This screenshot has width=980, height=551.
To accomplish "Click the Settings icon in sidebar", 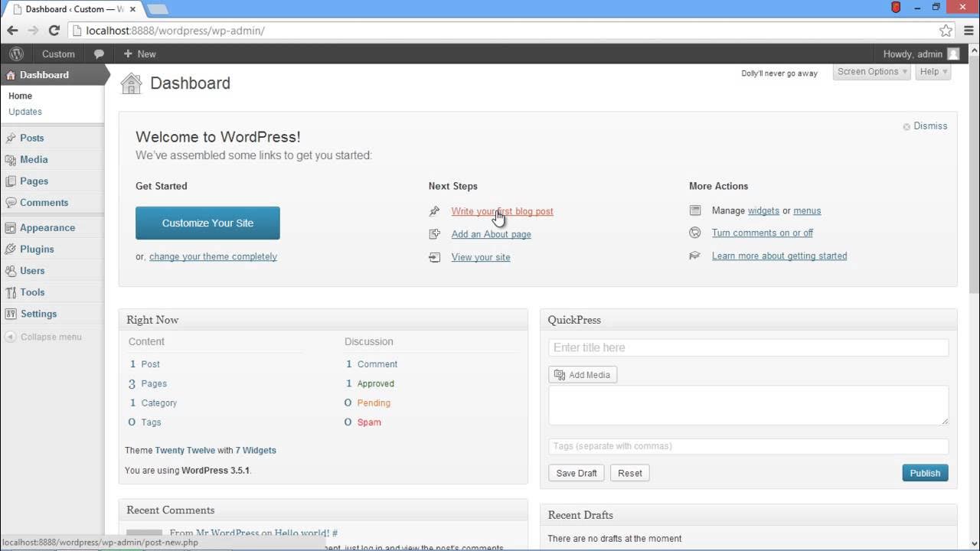I will coord(11,314).
